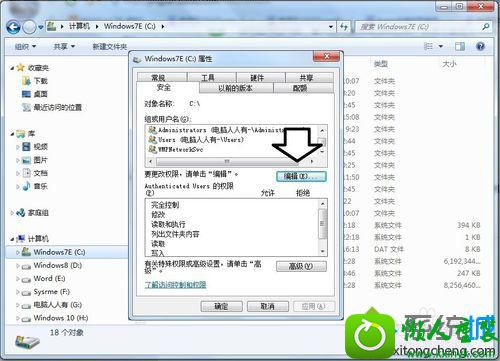Open the 共享 toolbar menu

pyautogui.click(x=64, y=46)
